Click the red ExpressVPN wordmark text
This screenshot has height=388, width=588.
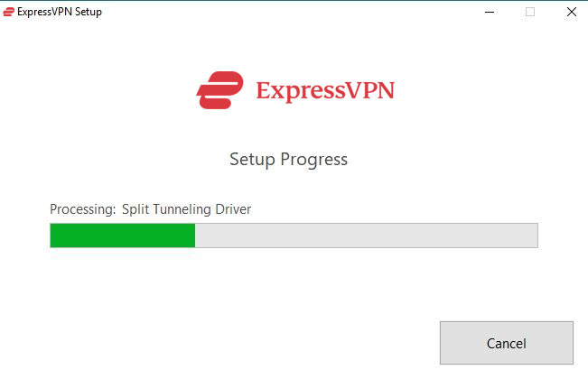click(x=325, y=91)
